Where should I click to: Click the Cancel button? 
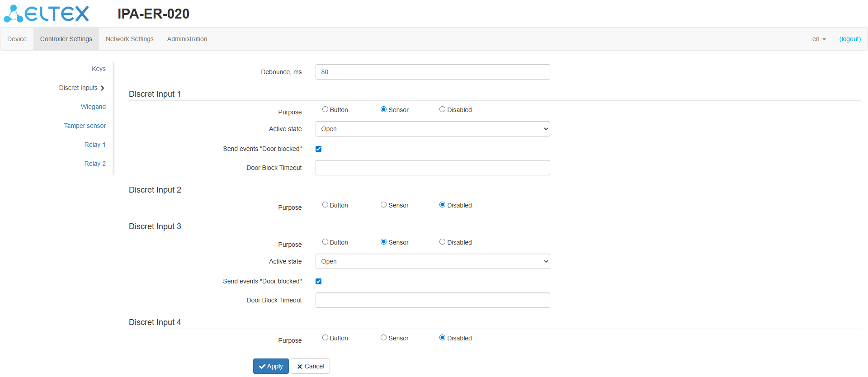[310, 366]
